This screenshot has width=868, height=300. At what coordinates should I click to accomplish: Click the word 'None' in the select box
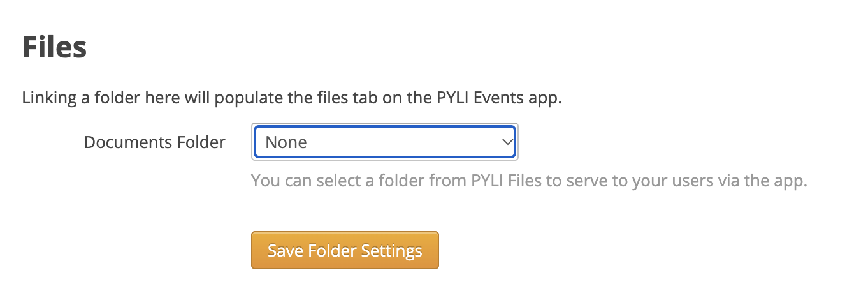pos(286,142)
